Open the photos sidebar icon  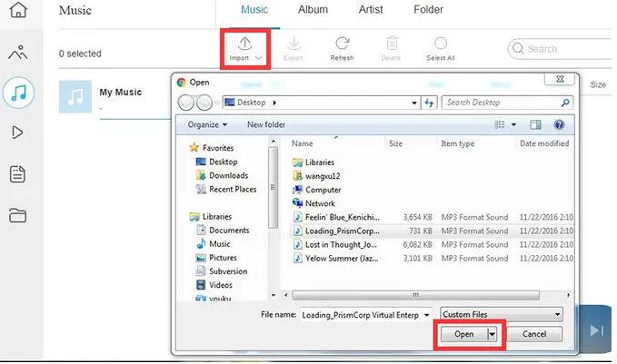tap(17, 52)
